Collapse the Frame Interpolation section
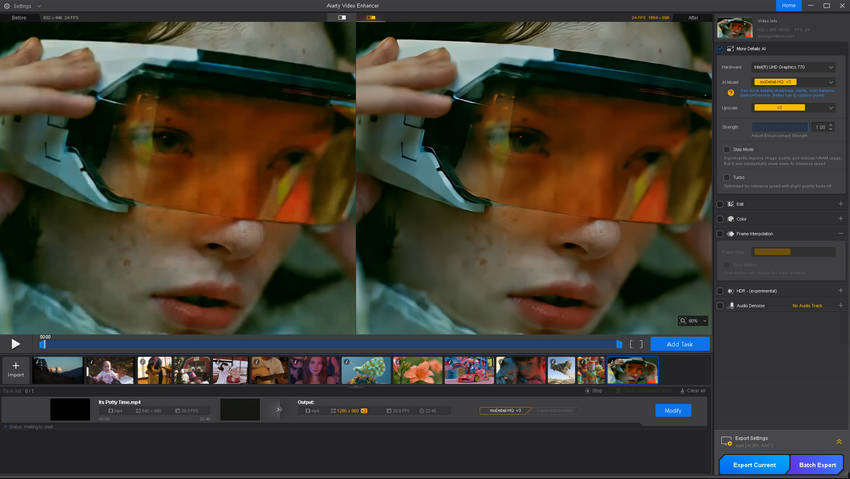Screen dimensions: 850x479 841,234
